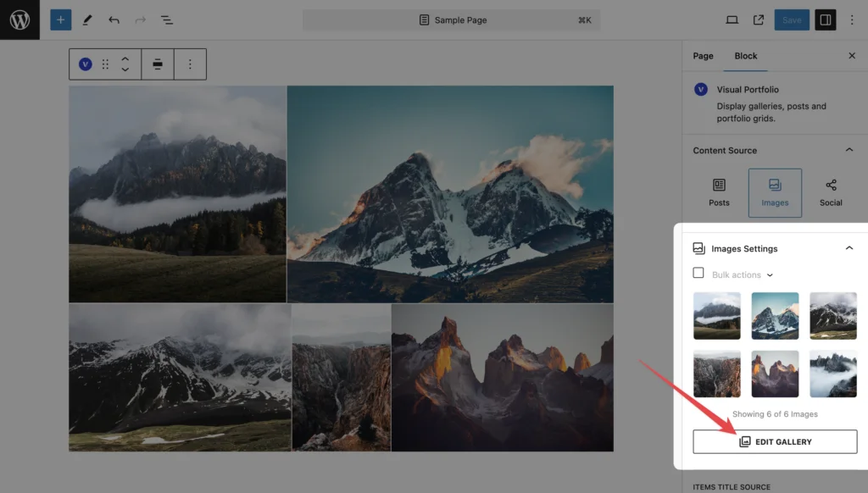This screenshot has height=493, width=868.
Task: Open page in new tab icon
Action: 759,19
